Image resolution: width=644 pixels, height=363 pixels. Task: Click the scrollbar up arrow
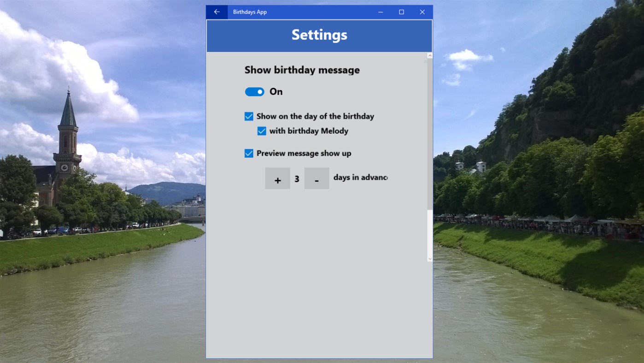(429, 55)
